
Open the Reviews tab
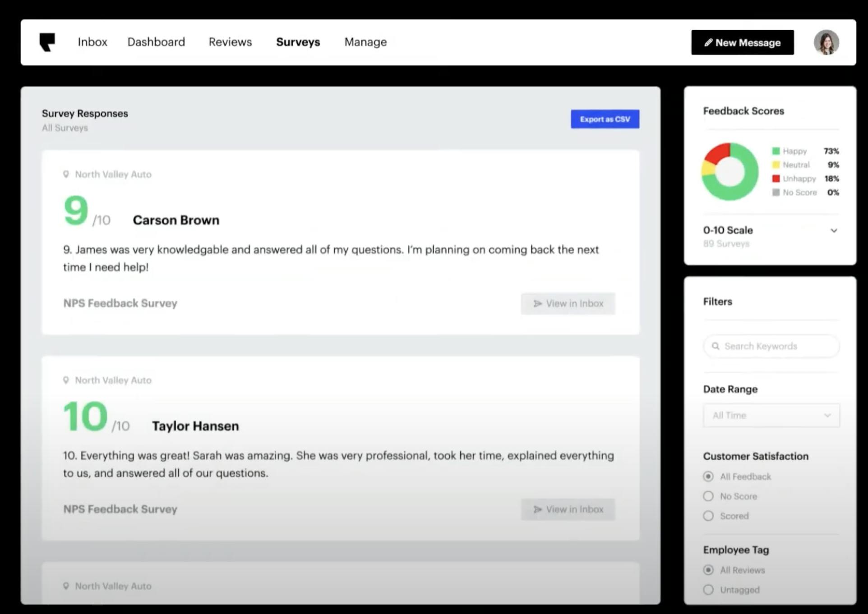click(x=230, y=42)
